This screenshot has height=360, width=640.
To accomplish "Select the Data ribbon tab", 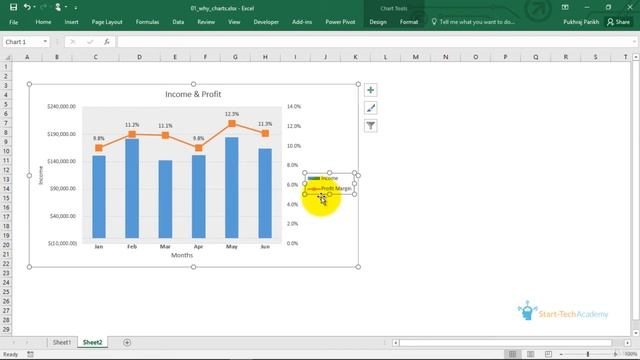I will [x=178, y=22].
